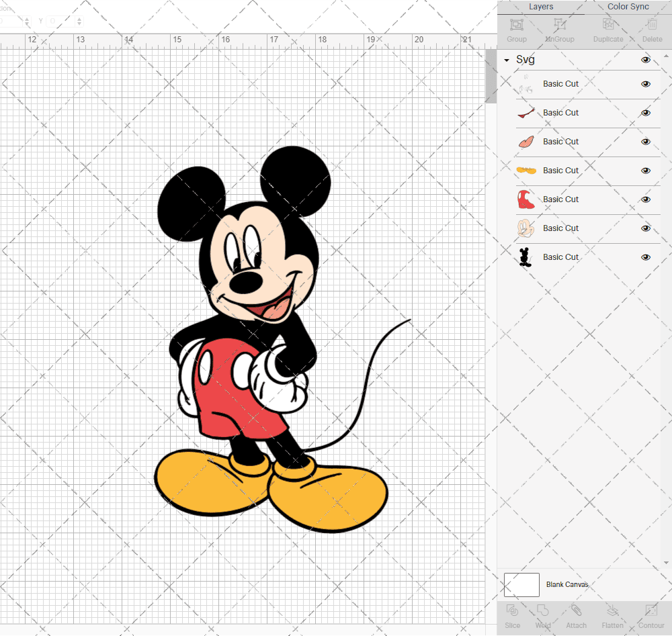The image size is (672, 636).
Task: Hide the red shorts layer
Action: point(645,199)
